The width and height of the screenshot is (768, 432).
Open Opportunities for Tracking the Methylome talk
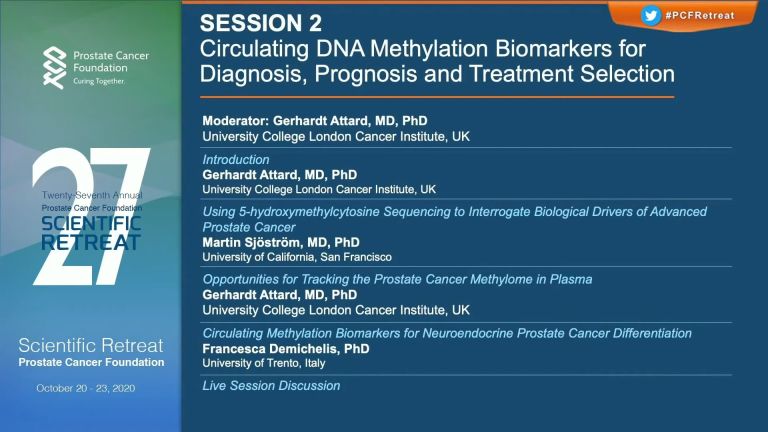point(397,279)
